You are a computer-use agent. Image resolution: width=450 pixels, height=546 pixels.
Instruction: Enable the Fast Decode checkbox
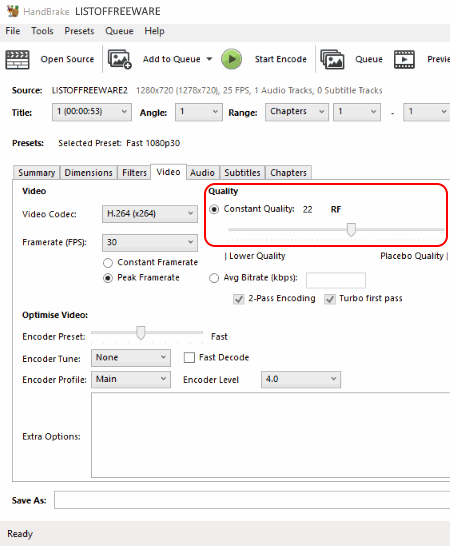[x=189, y=358]
